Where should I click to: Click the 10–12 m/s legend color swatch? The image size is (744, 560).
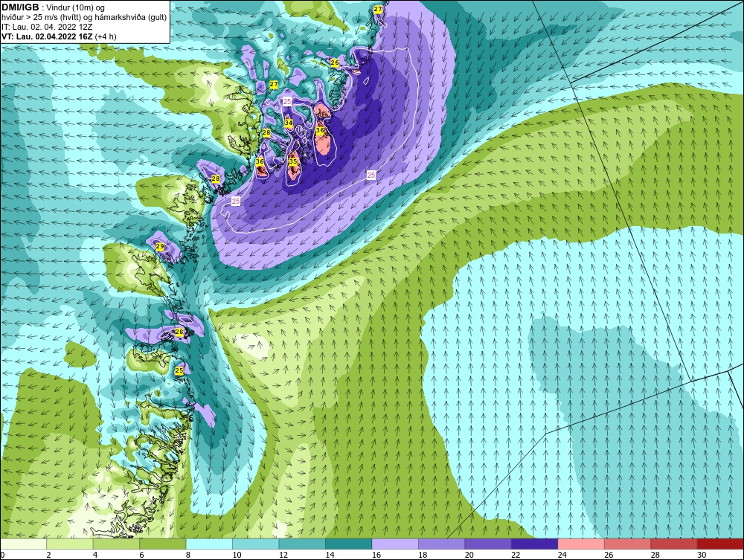click(256, 544)
